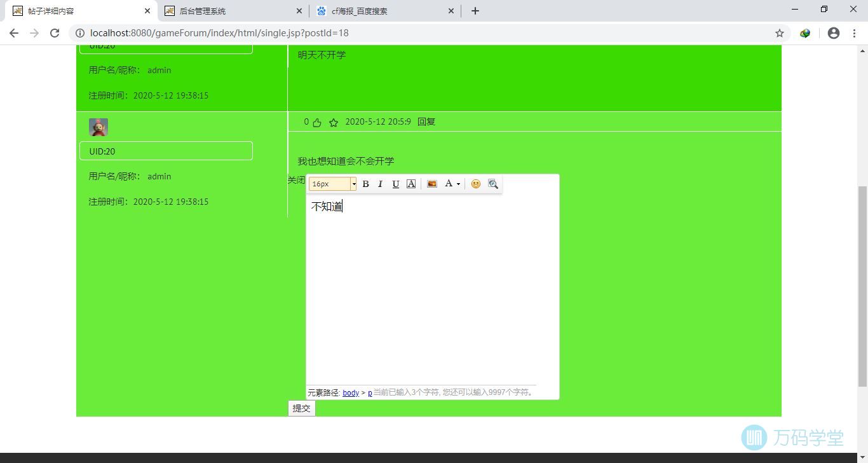Click the 提交 submit button
The height and width of the screenshot is (463, 868).
click(x=301, y=408)
